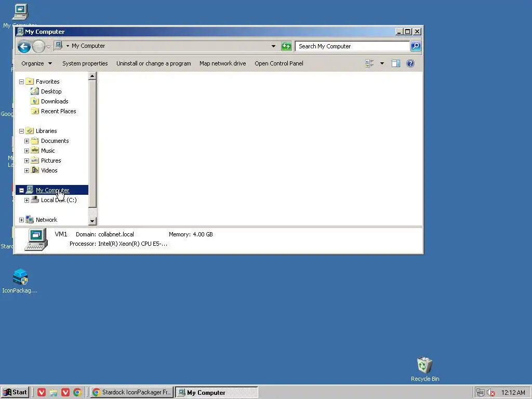
Task: Select Libraries in navigation pane
Action: coord(46,131)
